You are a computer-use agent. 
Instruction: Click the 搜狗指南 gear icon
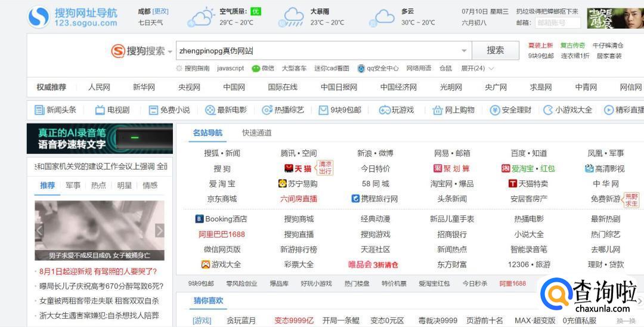point(179,68)
